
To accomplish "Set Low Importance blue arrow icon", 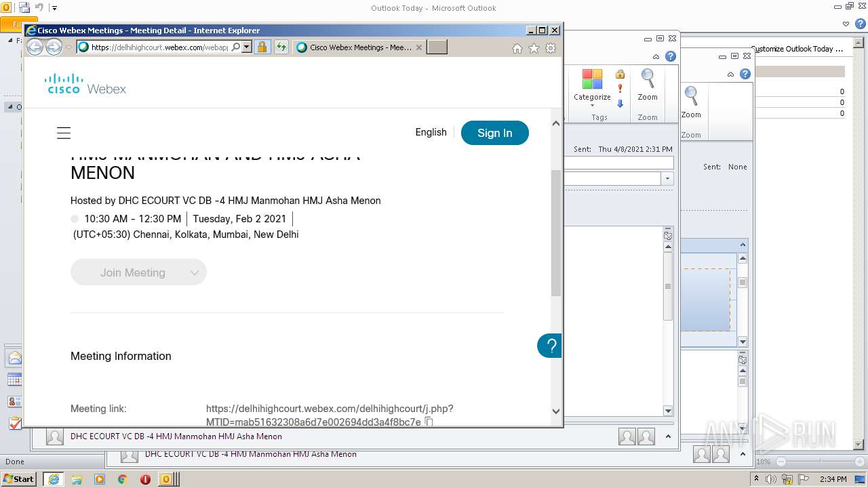I will pyautogui.click(x=620, y=104).
